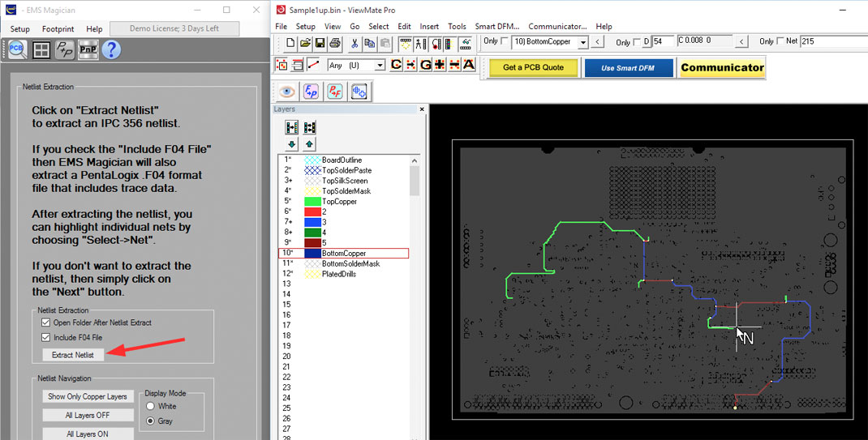The image size is (868, 440).
Task: Click the Extract Netlist button
Action: 73,355
